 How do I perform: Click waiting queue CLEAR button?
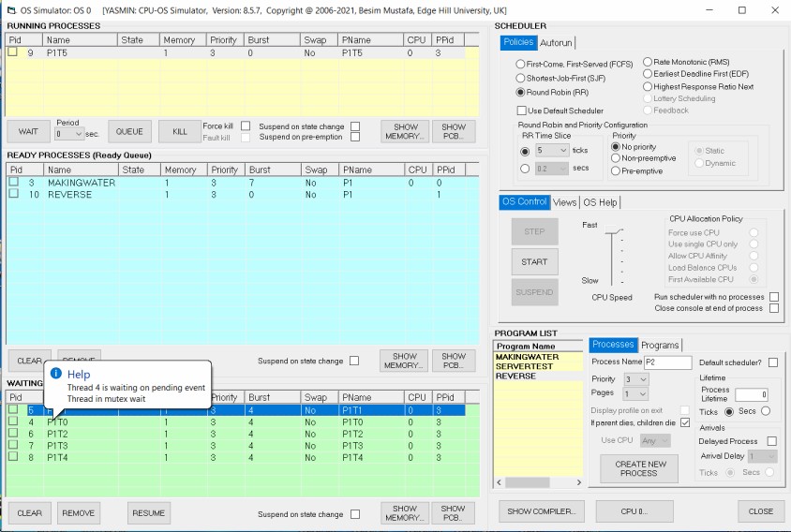pos(29,513)
